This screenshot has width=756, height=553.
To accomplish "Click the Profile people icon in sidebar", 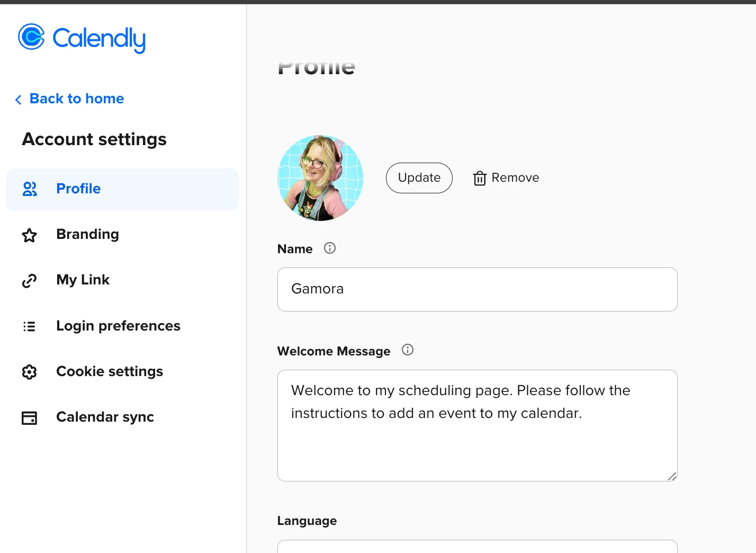I will click(x=29, y=189).
